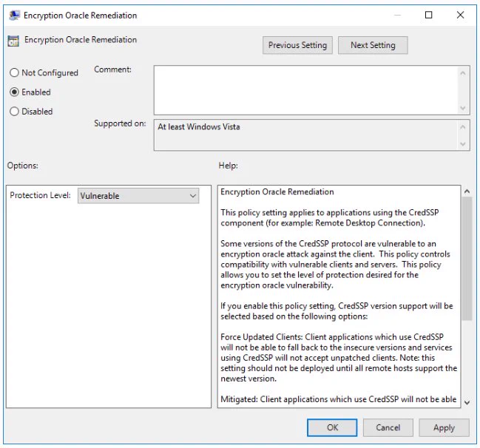
Task: Click the 'Force Updated Clients:' help paragraph
Action: tap(339, 357)
